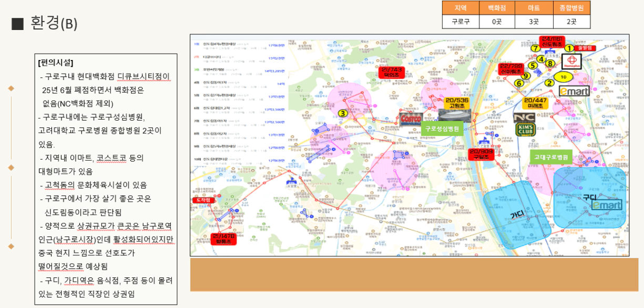Click the 지역 table header cell
The image size is (644, 308).
tap(461, 8)
